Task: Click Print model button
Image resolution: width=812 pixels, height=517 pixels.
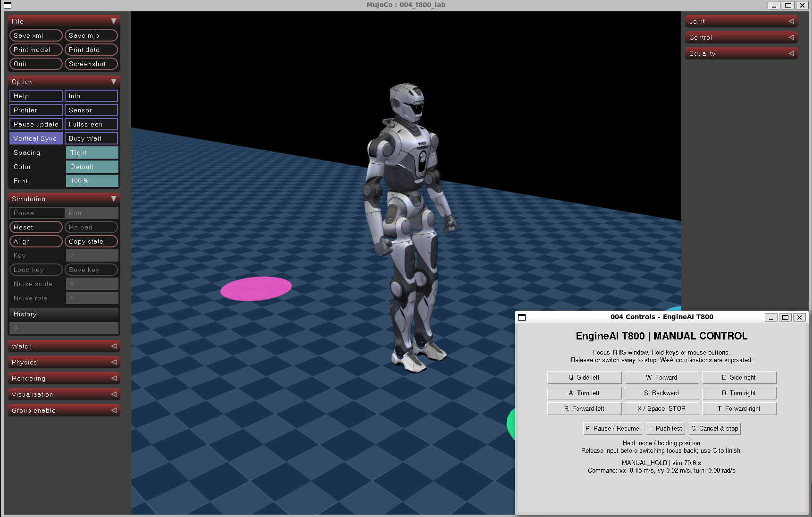Action: click(x=36, y=50)
